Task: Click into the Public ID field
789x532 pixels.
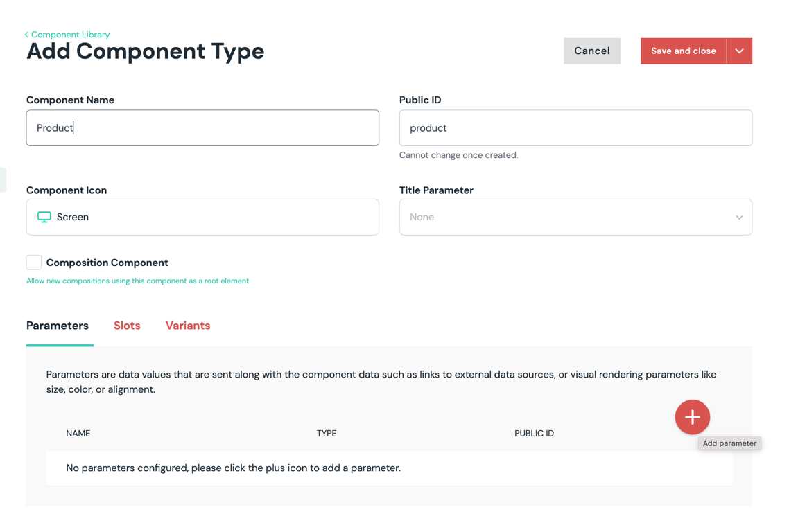Action: pyautogui.click(x=575, y=128)
